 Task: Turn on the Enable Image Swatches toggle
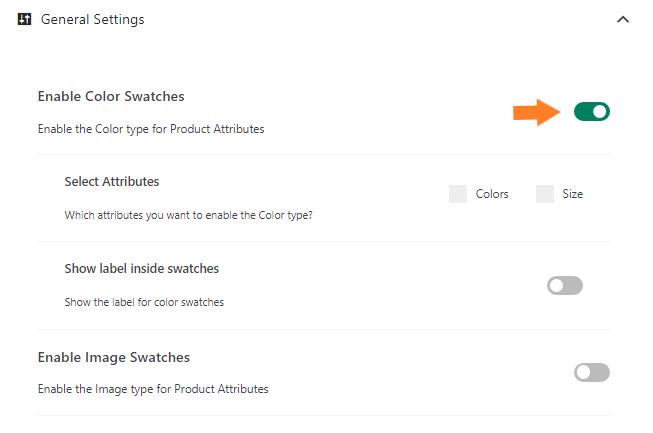coord(591,372)
